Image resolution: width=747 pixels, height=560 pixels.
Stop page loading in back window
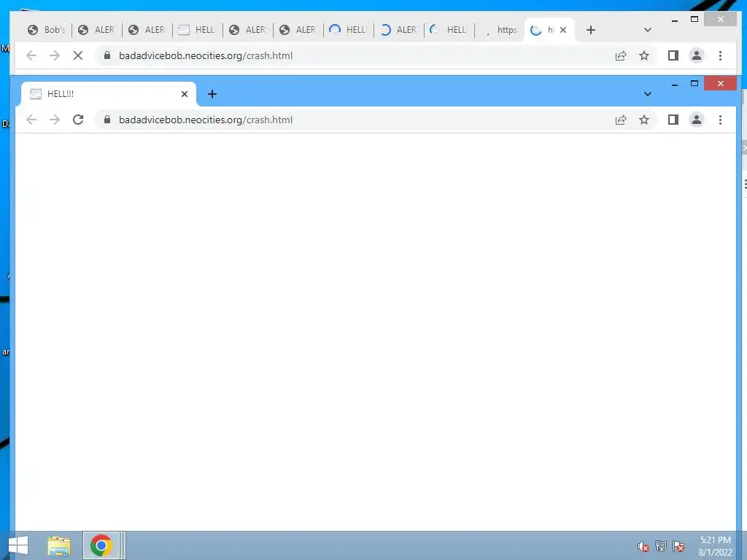tap(78, 55)
